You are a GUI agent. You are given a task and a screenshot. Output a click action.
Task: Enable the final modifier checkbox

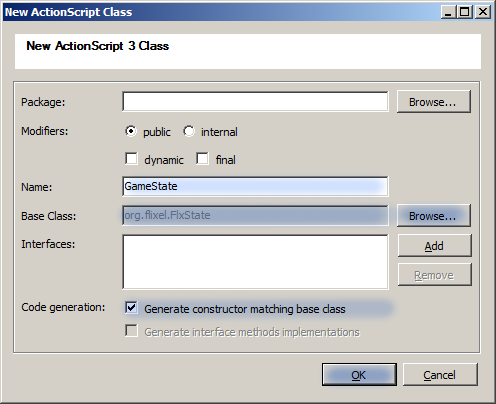pos(202,159)
